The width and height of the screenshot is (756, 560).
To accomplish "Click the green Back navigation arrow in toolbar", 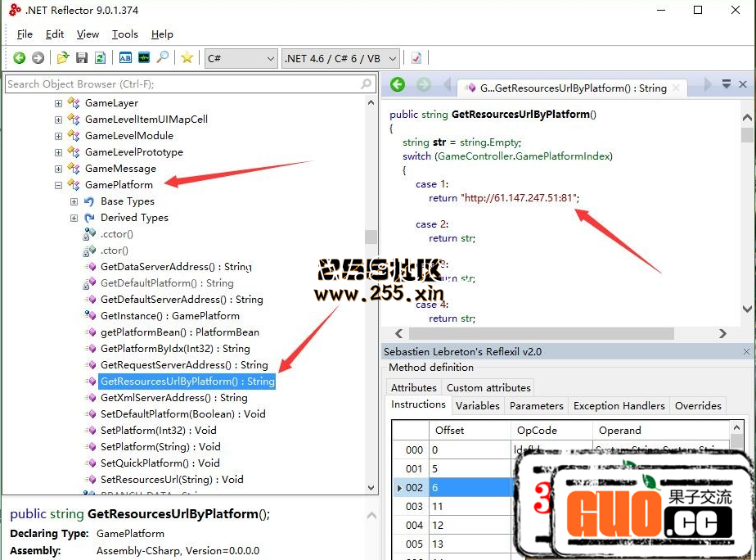I will [19, 58].
